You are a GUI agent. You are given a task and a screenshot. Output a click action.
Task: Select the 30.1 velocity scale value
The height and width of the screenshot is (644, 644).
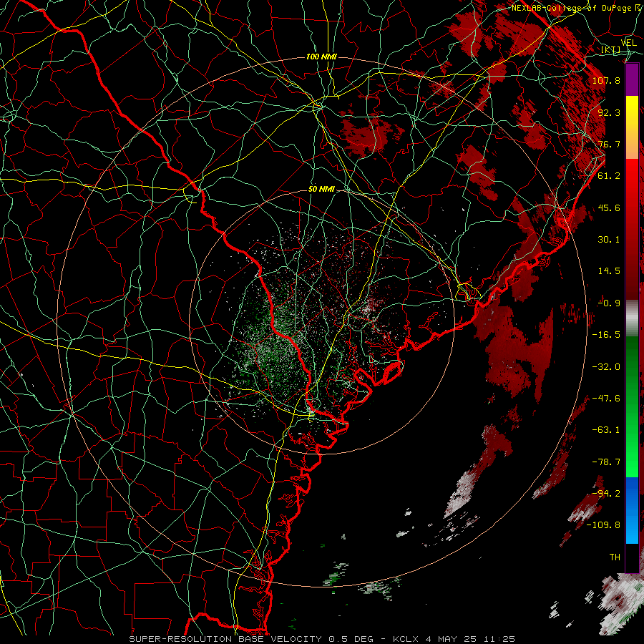click(609, 240)
